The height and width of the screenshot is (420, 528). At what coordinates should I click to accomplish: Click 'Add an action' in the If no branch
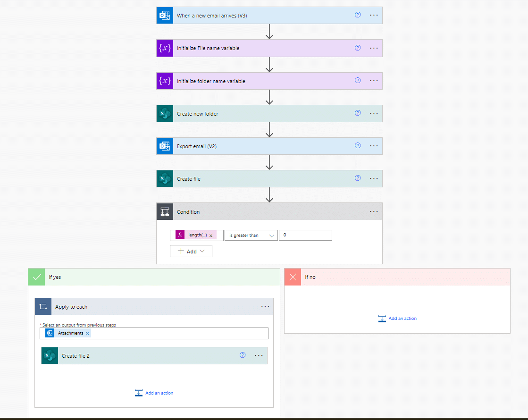click(398, 318)
